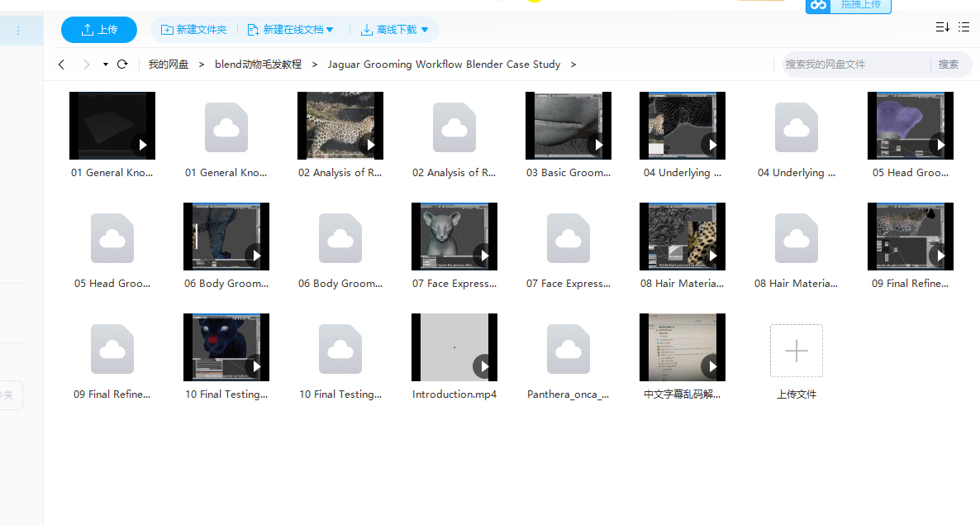Open the 离线下载 dropdown menu

click(394, 30)
